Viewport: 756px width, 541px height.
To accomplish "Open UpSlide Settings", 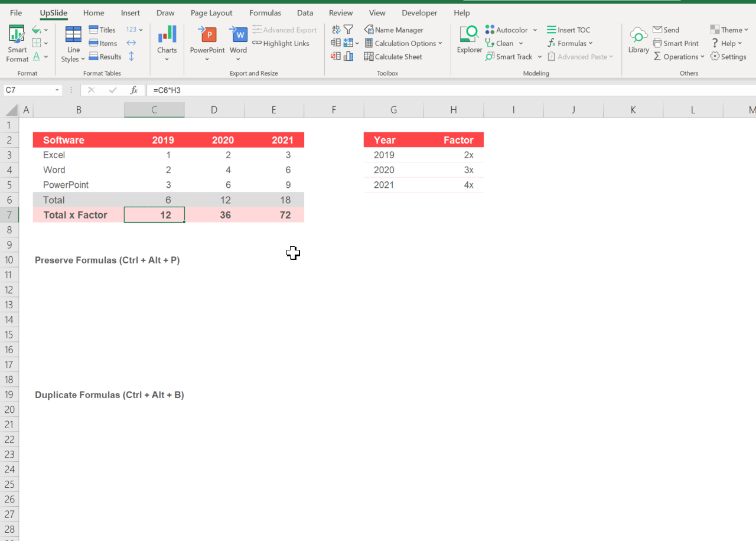I will pos(728,57).
